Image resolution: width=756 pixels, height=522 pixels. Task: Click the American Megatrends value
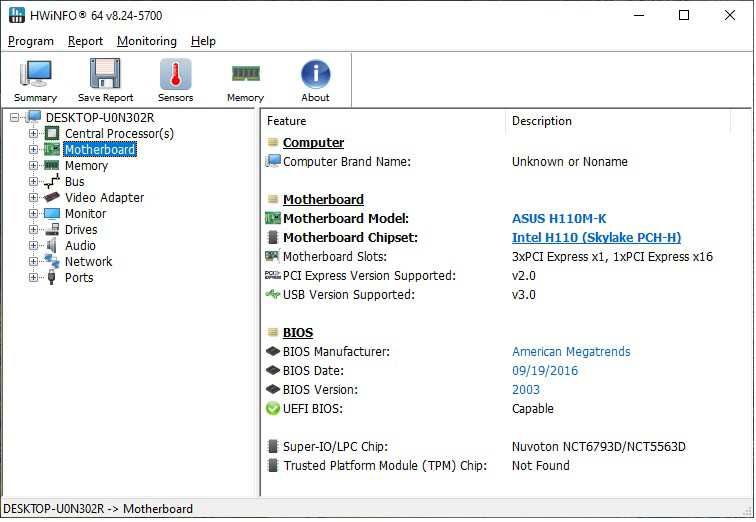click(x=571, y=351)
